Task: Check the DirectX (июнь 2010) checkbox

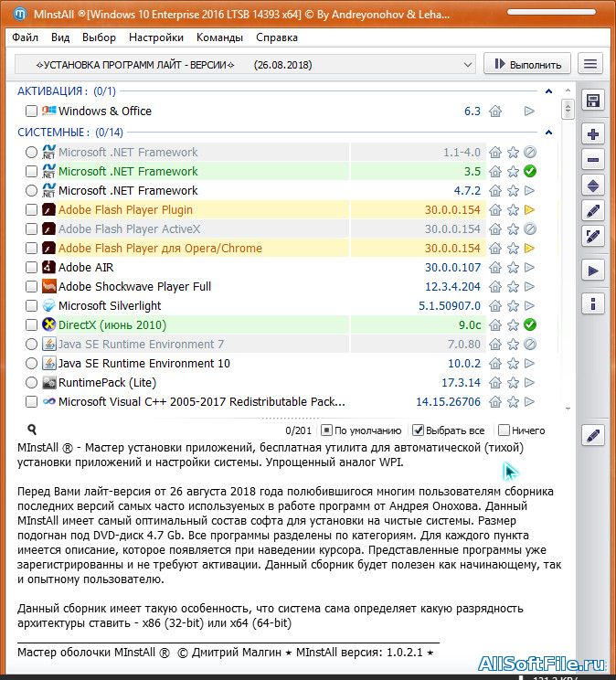Action: click(31, 324)
